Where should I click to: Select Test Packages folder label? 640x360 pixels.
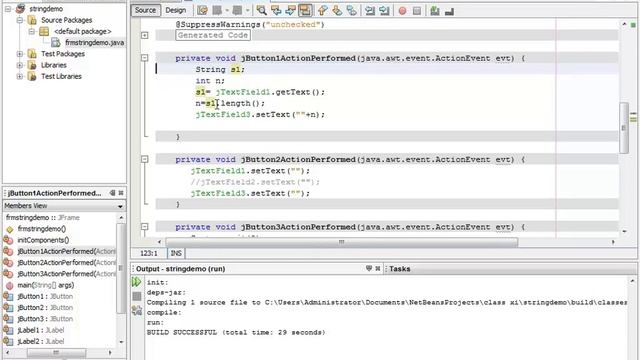click(63, 54)
